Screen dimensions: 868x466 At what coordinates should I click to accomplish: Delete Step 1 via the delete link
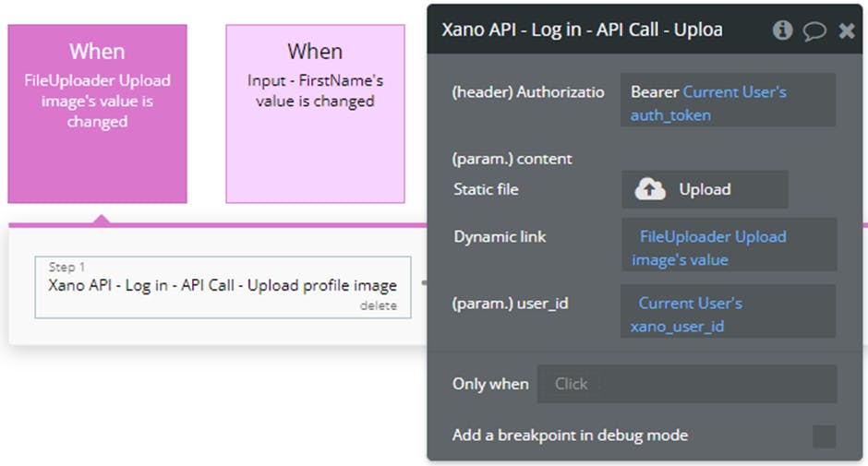(378, 305)
